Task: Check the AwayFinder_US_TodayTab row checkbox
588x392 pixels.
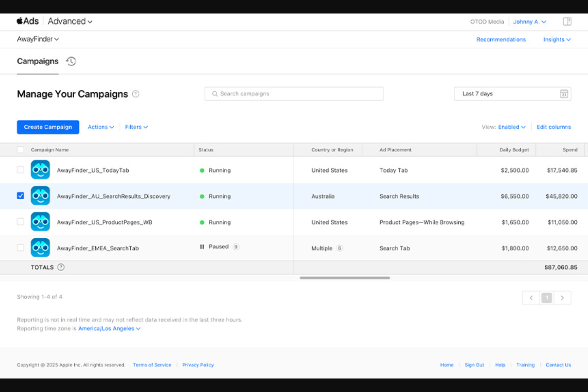Action: (x=21, y=170)
